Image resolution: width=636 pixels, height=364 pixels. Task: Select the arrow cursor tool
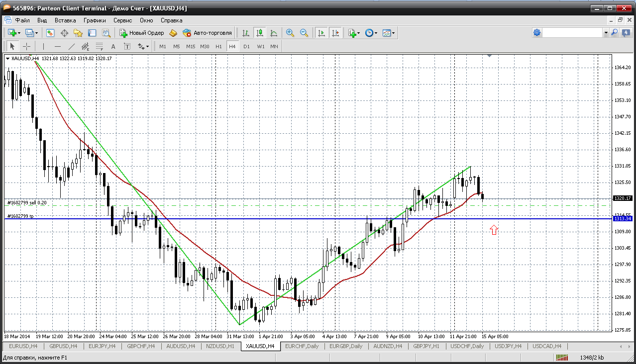coord(12,46)
